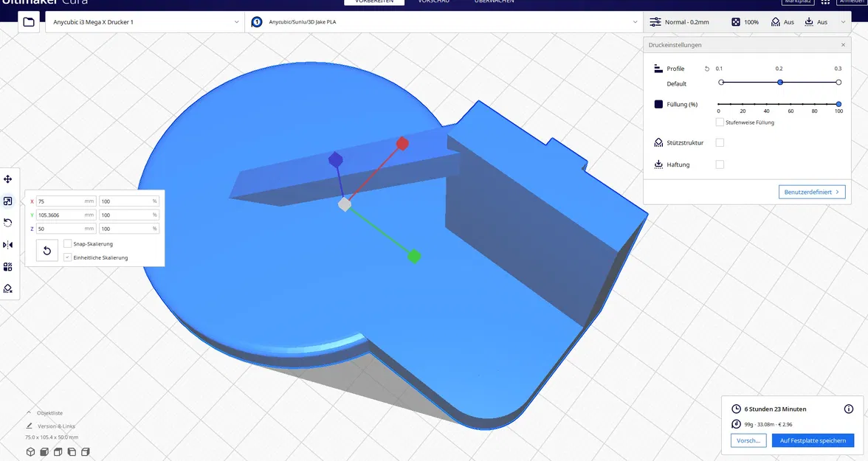
Task: Click the Y dimension mm field
Action: [x=66, y=215]
